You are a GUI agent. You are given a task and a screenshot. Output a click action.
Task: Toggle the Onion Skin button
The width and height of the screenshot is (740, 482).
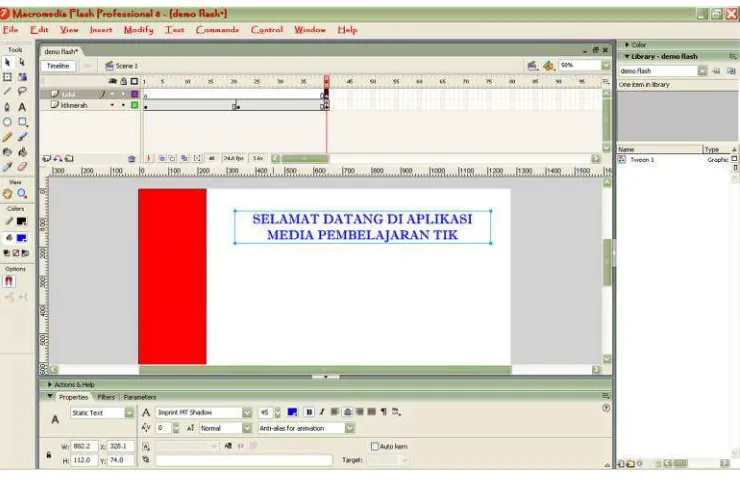point(161,159)
